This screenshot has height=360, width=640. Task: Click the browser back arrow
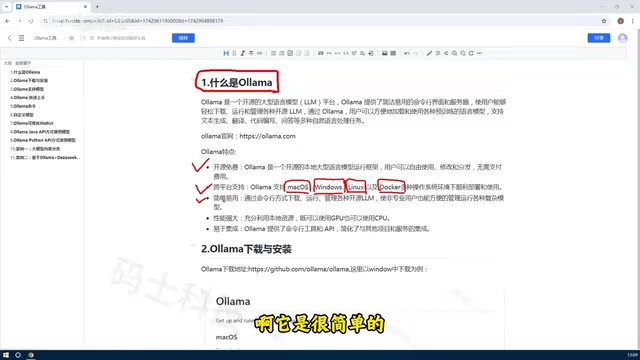pyautogui.click(x=7, y=21)
